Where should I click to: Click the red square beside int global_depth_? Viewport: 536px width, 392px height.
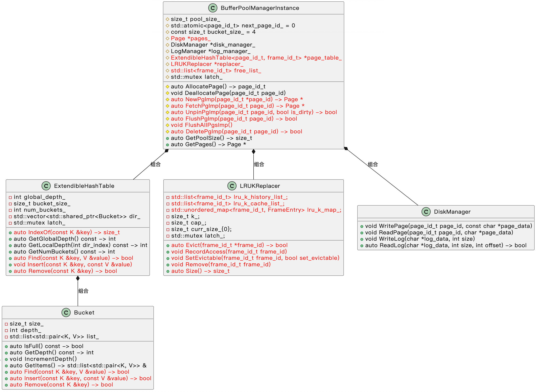click(x=10, y=197)
